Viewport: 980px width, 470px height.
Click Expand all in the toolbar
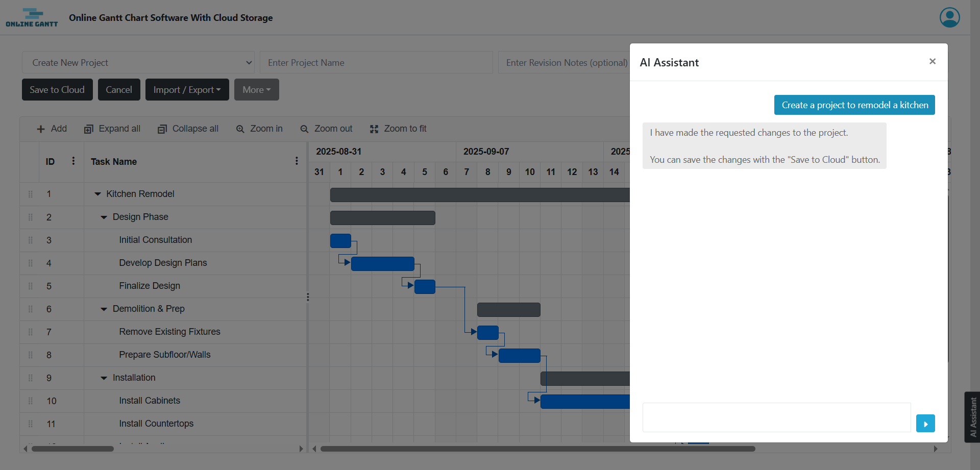click(112, 129)
